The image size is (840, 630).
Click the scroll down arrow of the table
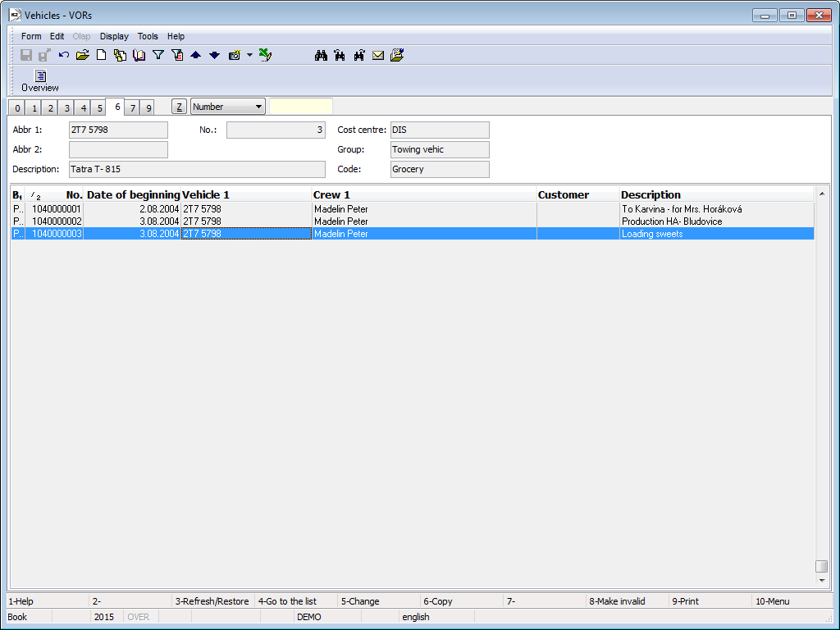tap(822, 580)
